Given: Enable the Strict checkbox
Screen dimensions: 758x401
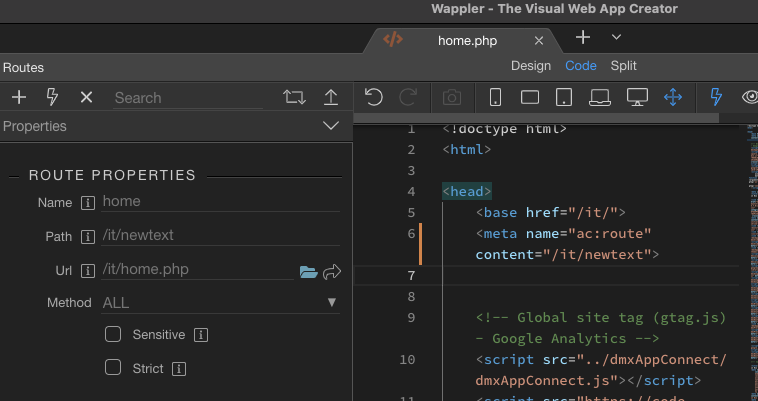Looking at the screenshot, I should coord(113,368).
